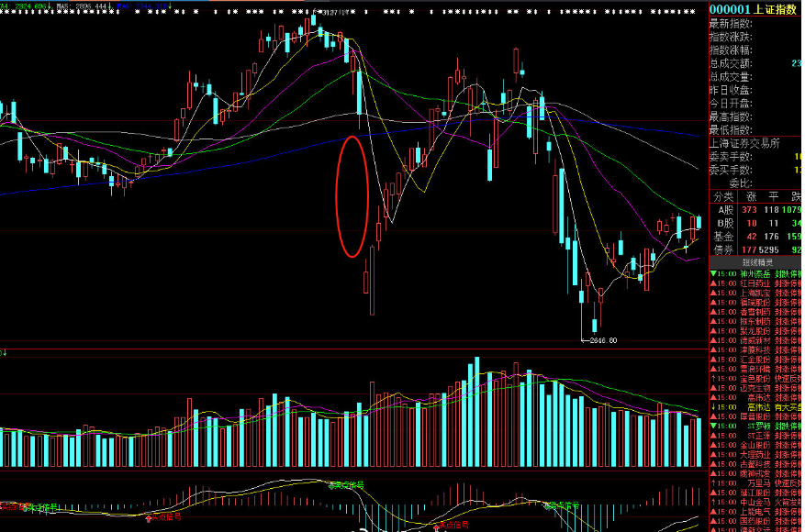This screenshot has height=532, width=805.
Task: Click the 2848.80 low price marker
Action: point(600,340)
